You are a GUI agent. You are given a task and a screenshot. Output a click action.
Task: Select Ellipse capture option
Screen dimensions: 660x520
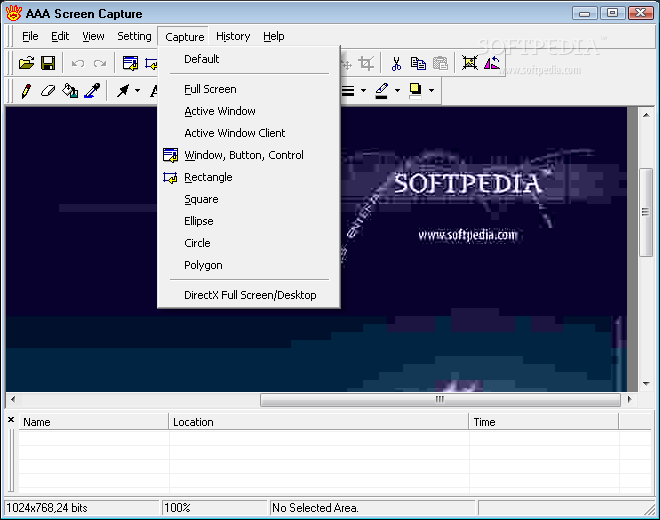coord(249,221)
